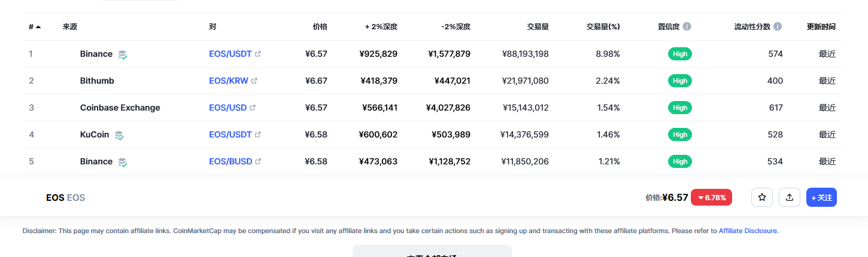
Task: Sort table by the # column arrow
Action: [x=38, y=27]
